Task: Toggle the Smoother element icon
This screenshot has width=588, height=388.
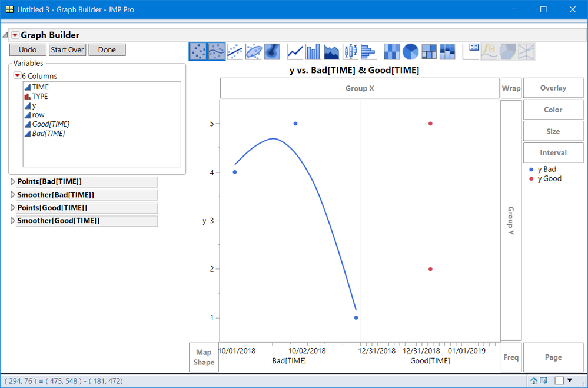Action: click(217, 51)
